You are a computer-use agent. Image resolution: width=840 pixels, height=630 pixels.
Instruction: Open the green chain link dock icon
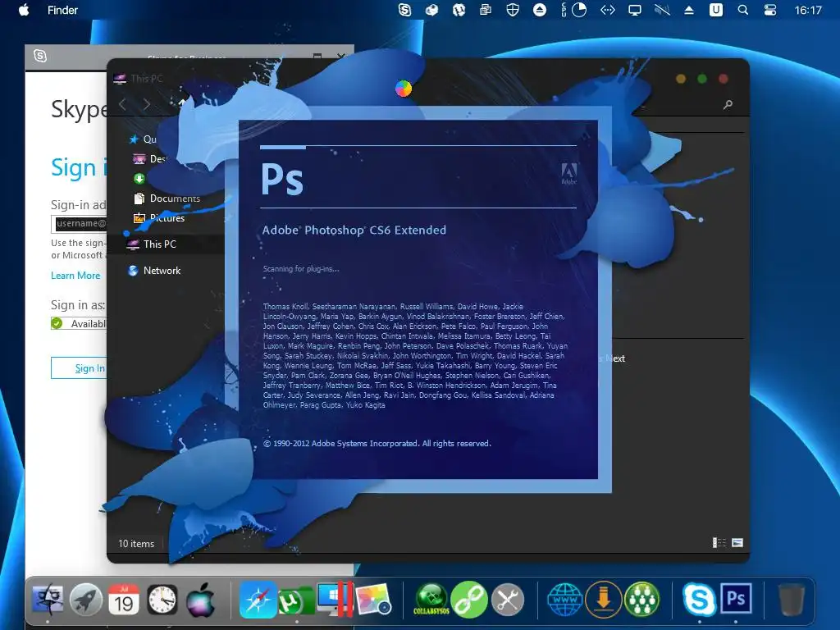click(469, 600)
